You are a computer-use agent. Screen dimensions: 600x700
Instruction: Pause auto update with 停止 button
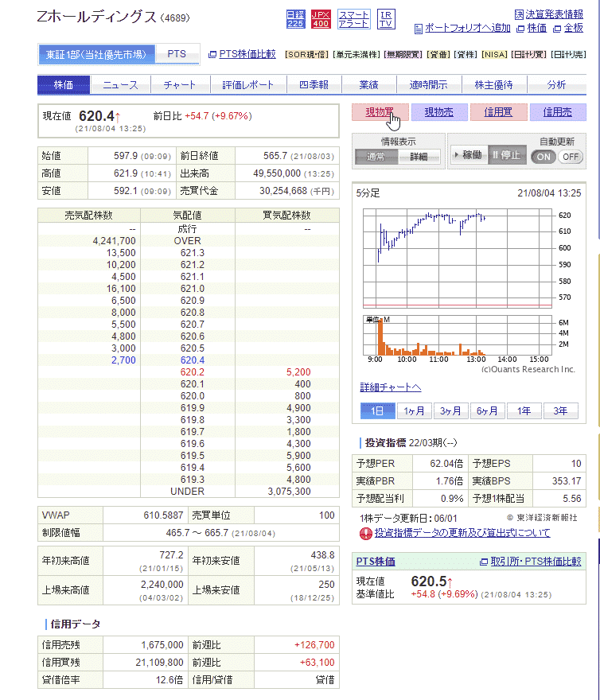(507, 155)
